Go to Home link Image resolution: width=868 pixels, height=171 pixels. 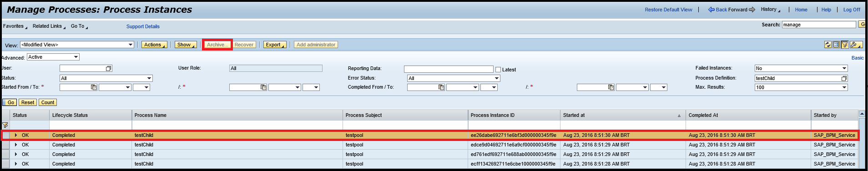(x=801, y=10)
